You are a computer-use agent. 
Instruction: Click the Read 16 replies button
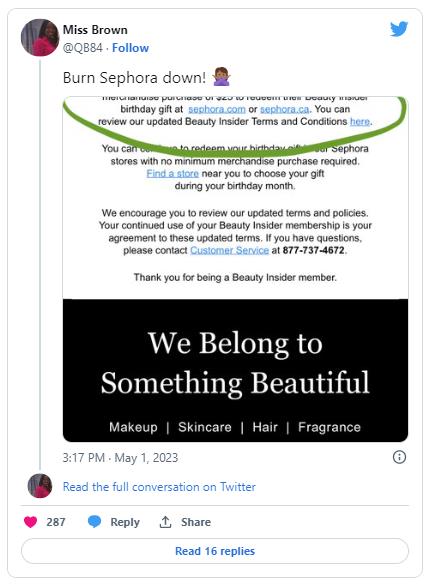click(x=215, y=551)
